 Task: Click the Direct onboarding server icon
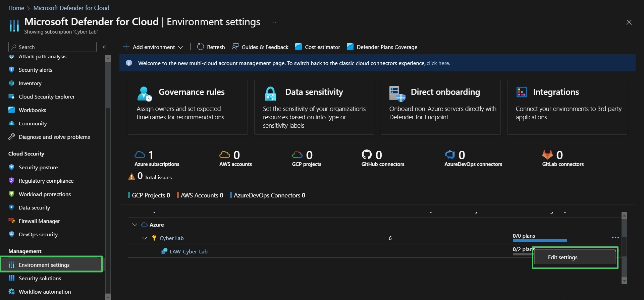[397, 94]
